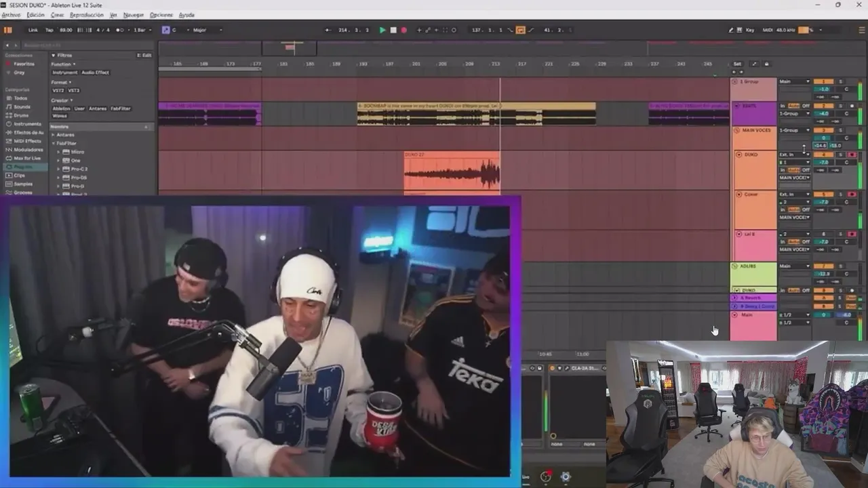Click the Follow playback arrow icon
The width and height of the screenshot is (868, 488).
pyautogui.click(x=328, y=30)
